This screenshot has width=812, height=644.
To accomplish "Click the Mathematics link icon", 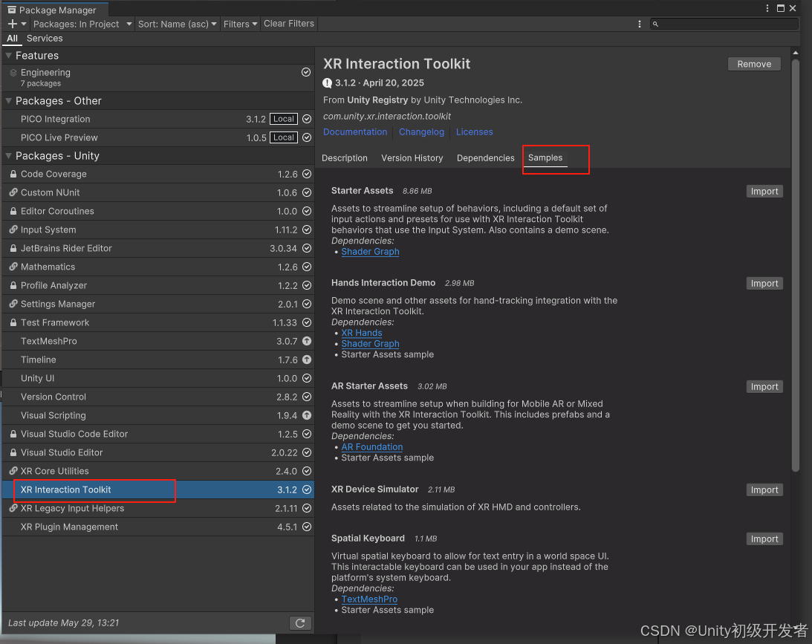I will (x=13, y=267).
